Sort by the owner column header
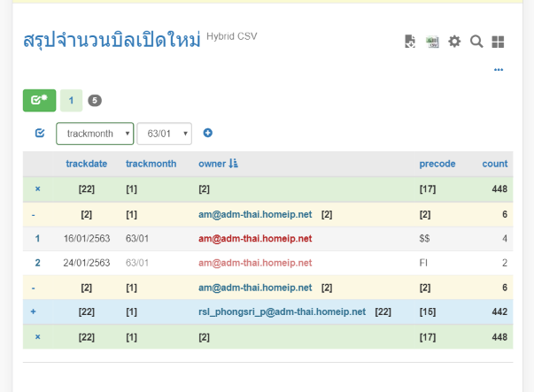This screenshot has height=392, width=534. tap(211, 164)
